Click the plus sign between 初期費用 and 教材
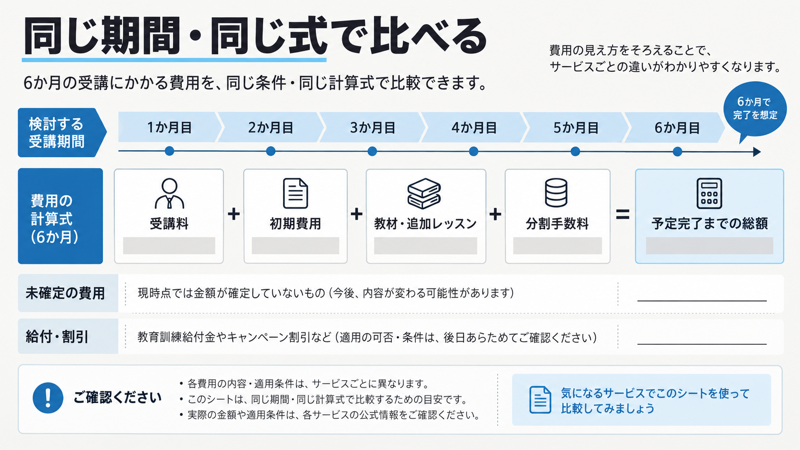800x450 pixels. (x=357, y=214)
